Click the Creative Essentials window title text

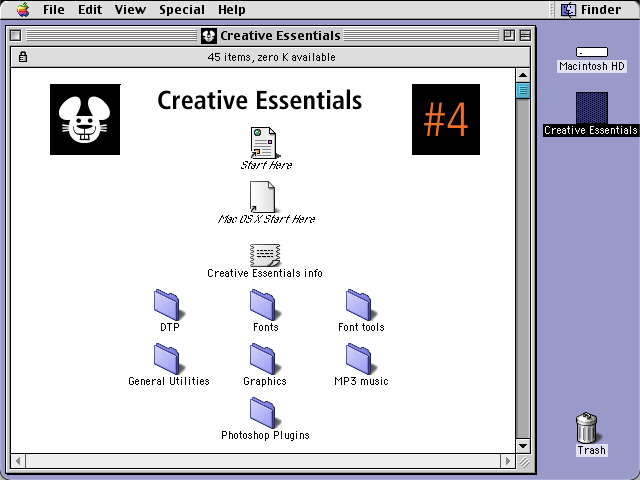[x=280, y=36]
